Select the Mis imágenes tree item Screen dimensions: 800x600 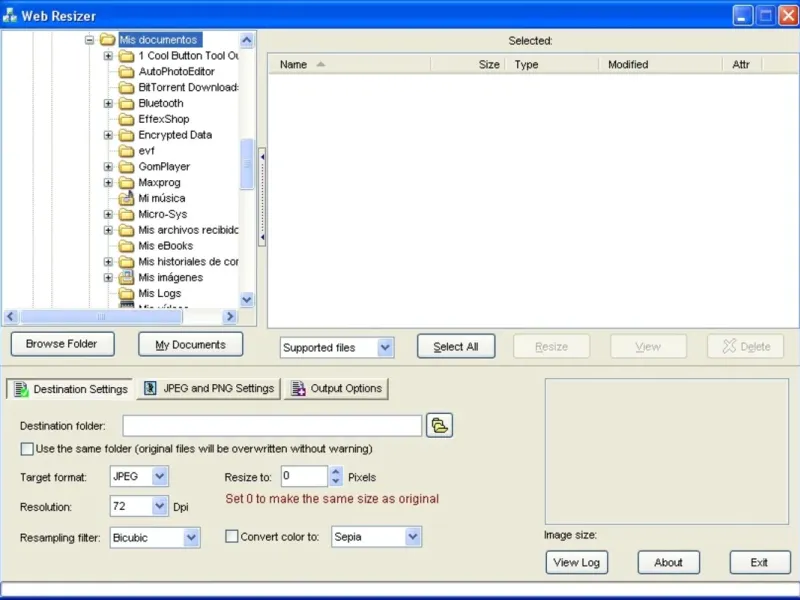click(x=170, y=277)
